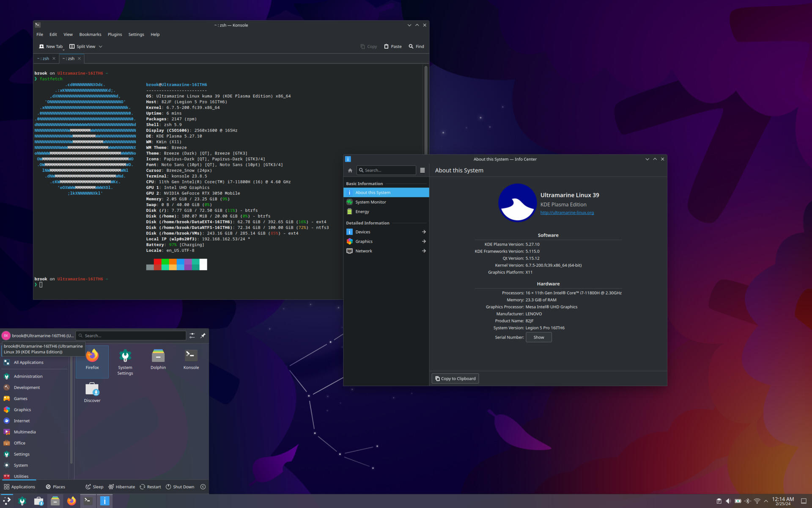Launch Konsole from the launcher favorites
The height and width of the screenshot is (508, 812).
191,361
